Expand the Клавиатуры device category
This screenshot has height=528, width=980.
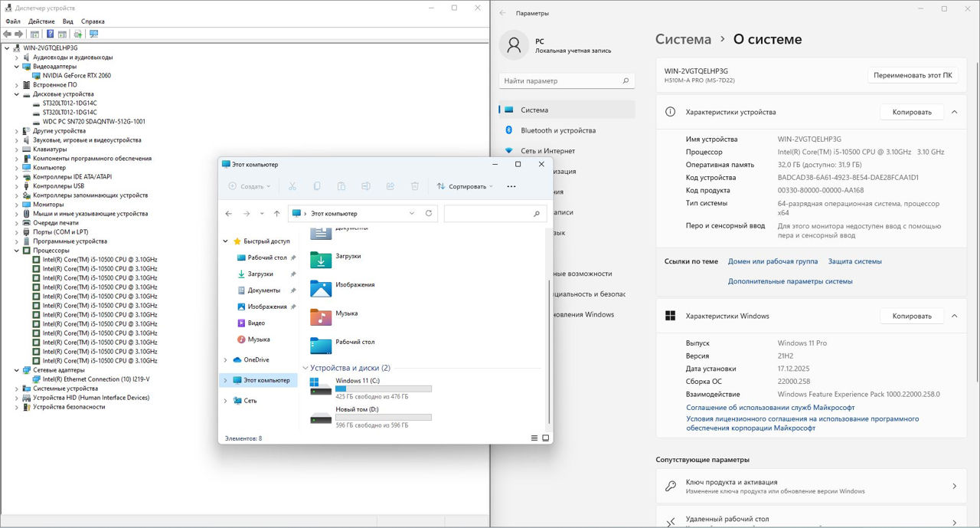[x=17, y=149]
